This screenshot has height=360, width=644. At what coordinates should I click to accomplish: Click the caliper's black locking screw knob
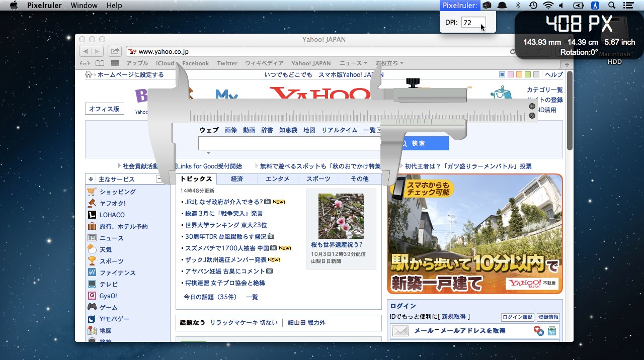click(414, 82)
